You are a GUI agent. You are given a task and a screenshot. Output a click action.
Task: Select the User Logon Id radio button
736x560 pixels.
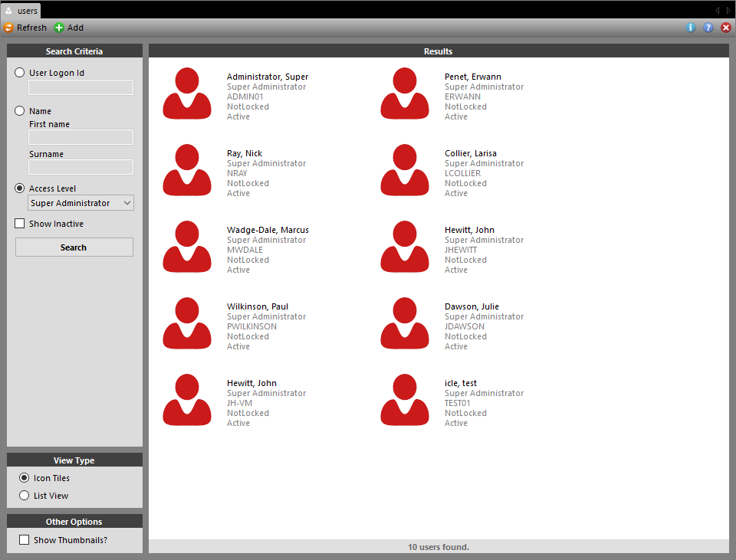tap(20, 73)
